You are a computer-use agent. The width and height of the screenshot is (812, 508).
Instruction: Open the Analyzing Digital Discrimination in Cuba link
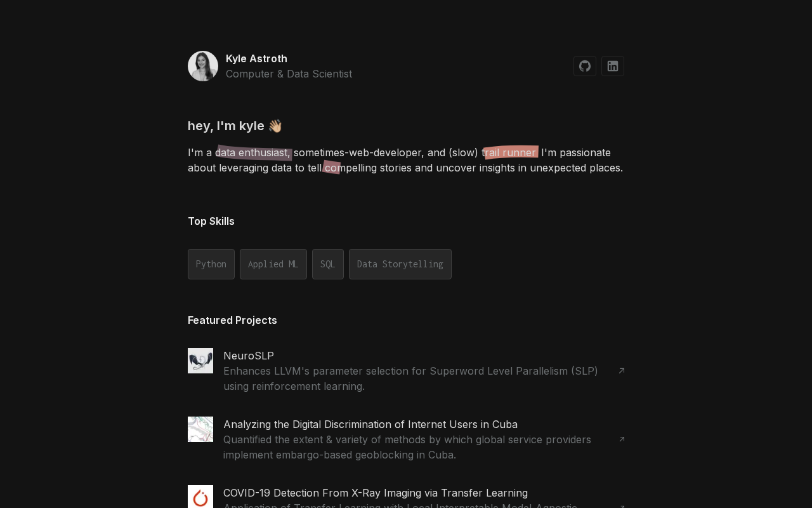tap(370, 424)
